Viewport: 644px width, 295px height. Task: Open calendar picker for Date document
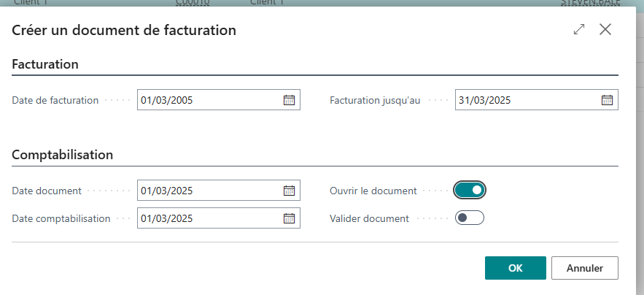(289, 191)
